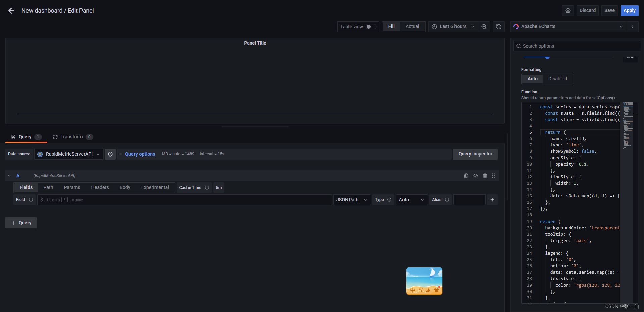
Task: Set Formatting to Disabled
Action: (557, 79)
